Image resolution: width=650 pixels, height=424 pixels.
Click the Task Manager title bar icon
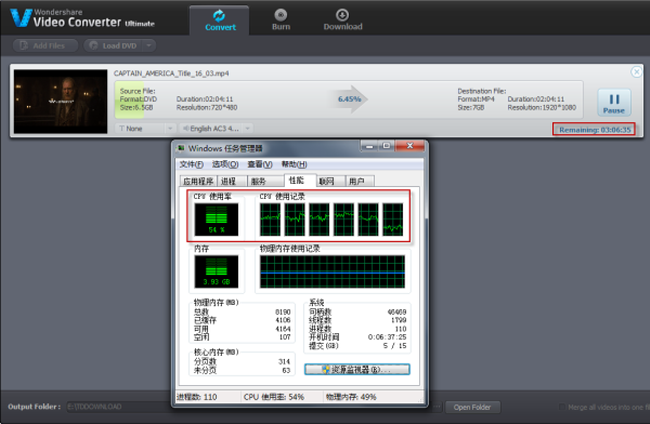pyautogui.click(x=181, y=148)
